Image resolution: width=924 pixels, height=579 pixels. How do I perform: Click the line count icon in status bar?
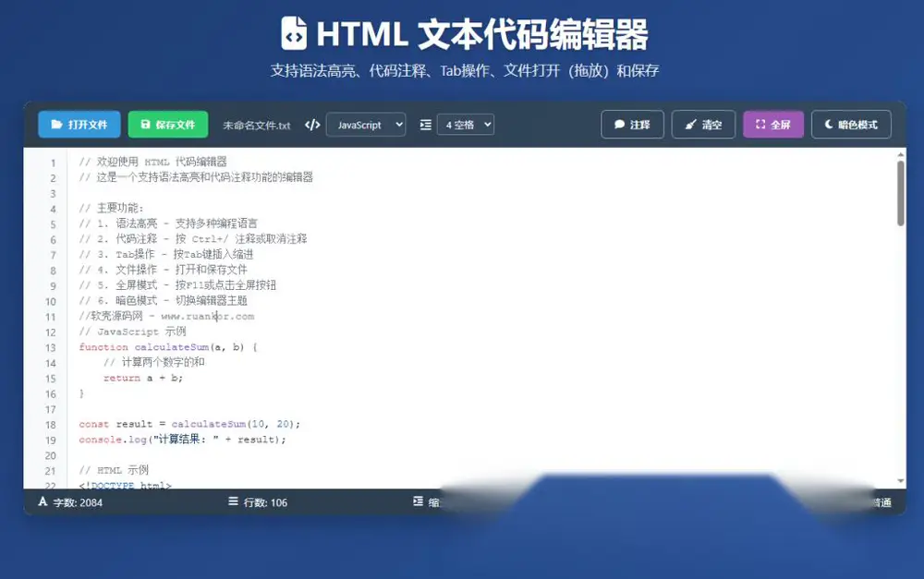point(234,501)
